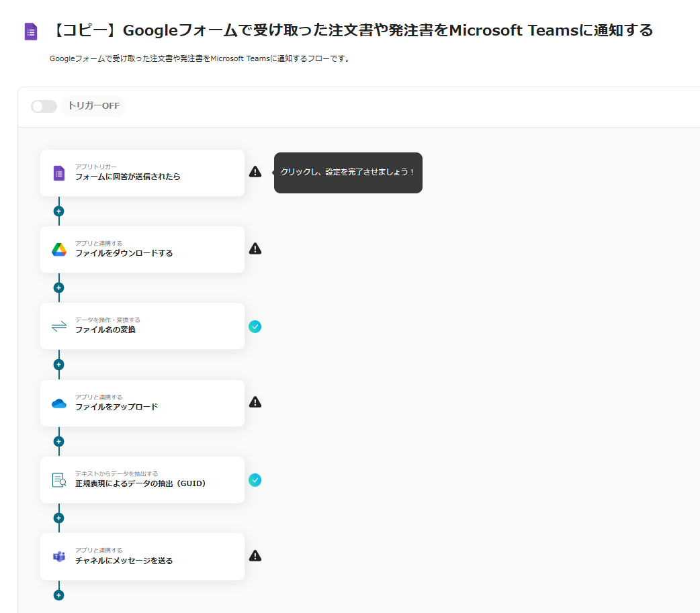
Task: Click the アプリトリガー label text
Action: coord(96,167)
